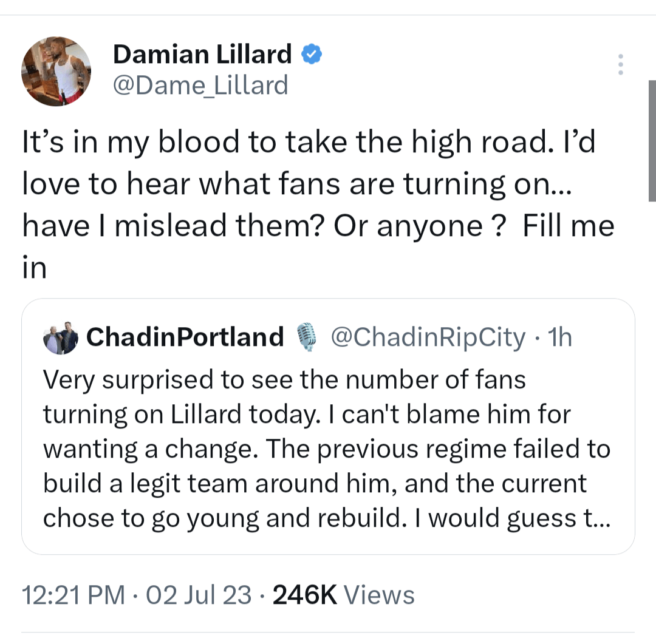This screenshot has height=644, width=656.
Task: Open the three-dot more options menu
Action: [620, 64]
